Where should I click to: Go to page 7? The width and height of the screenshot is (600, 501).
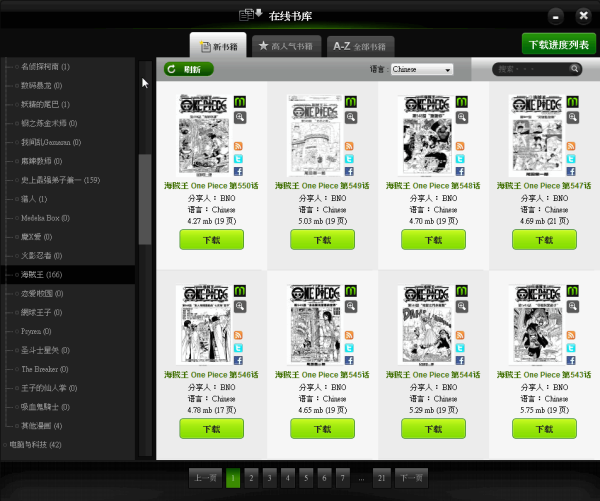343,478
